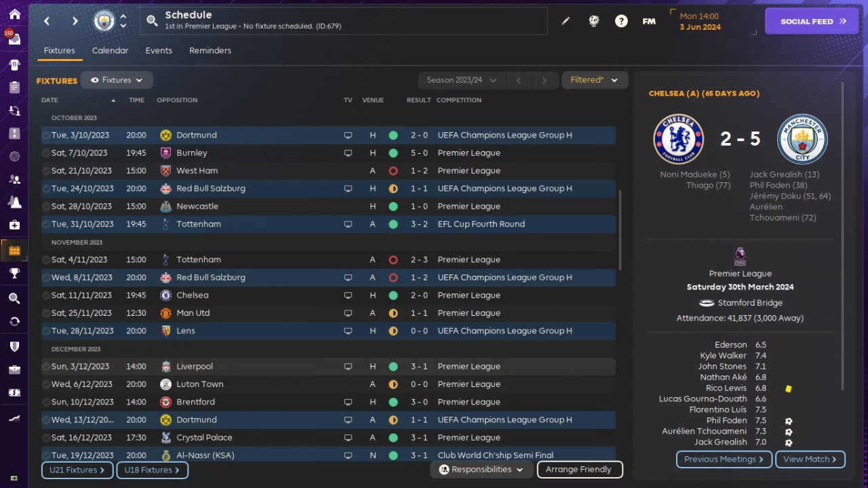Open the medical kit icon in the sidebar
Image resolution: width=868 pixels, height=488 pixels.
point(14,224)
